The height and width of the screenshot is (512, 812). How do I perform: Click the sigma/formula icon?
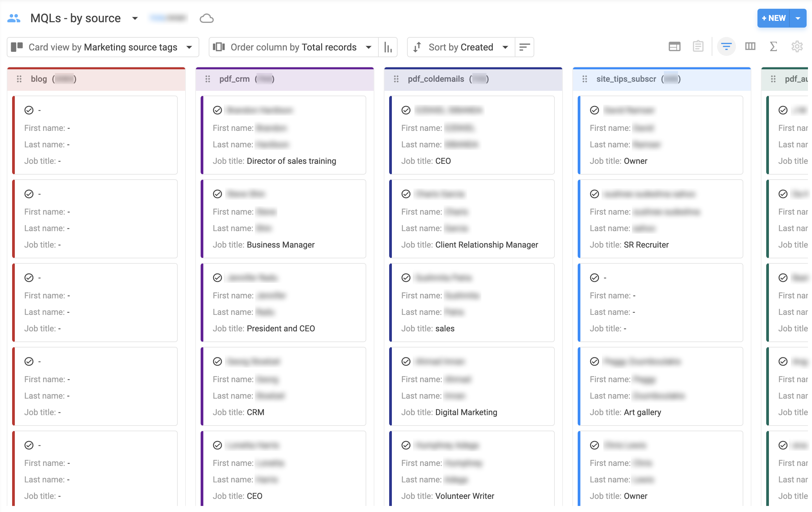(x=773, y=47)
